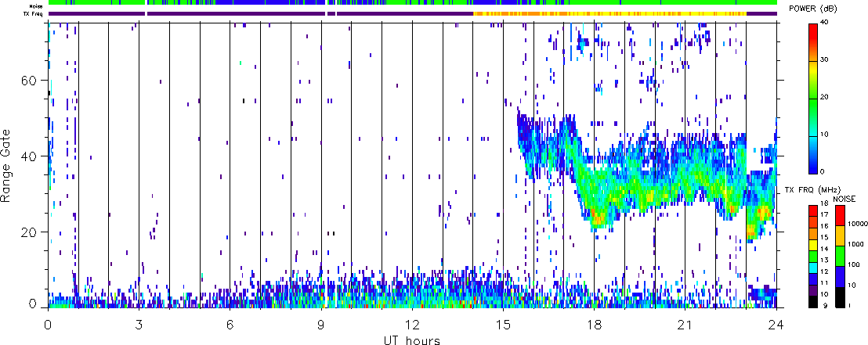Image resolution: width=868 pixels, height=345 pixels.
Task: Click the "24" tick on UT hours axis
Action: point(776,324)
